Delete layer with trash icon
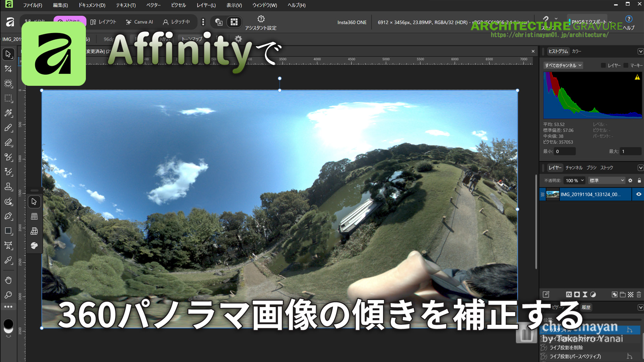 tap(639, 294)
